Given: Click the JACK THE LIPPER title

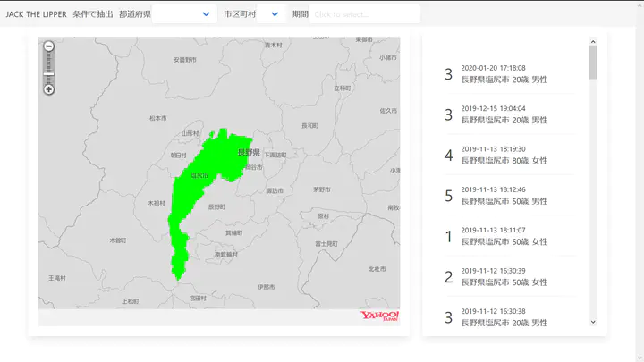Looking at the screenshot, I should pos(36,14).
